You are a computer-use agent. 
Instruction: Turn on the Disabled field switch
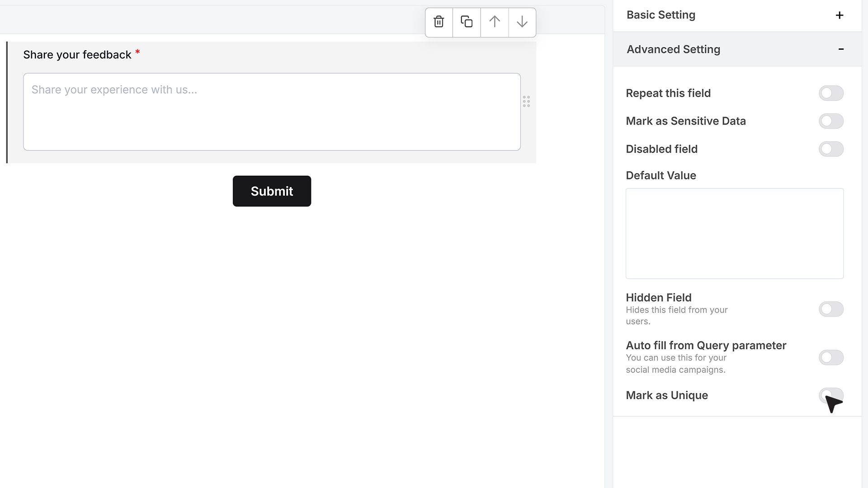pos(831,149)
